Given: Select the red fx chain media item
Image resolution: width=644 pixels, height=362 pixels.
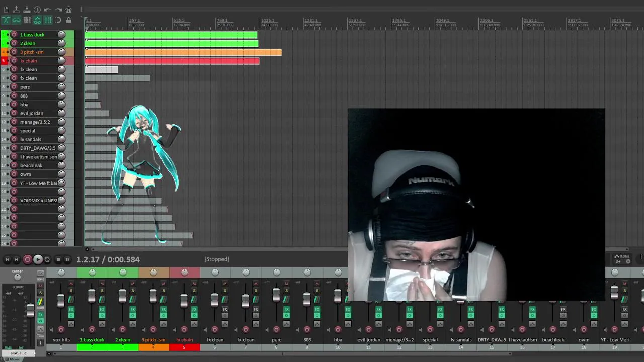Looking at the screenshot, I should [172, 61].
